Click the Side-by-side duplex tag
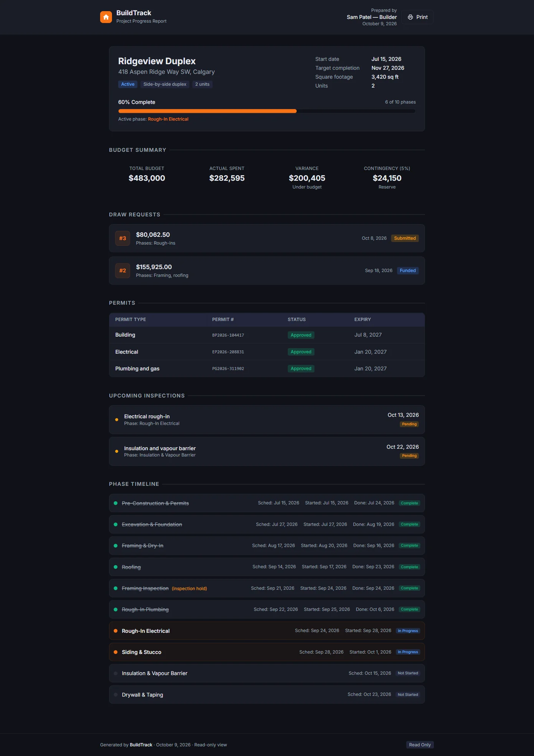 click(165, 84)
